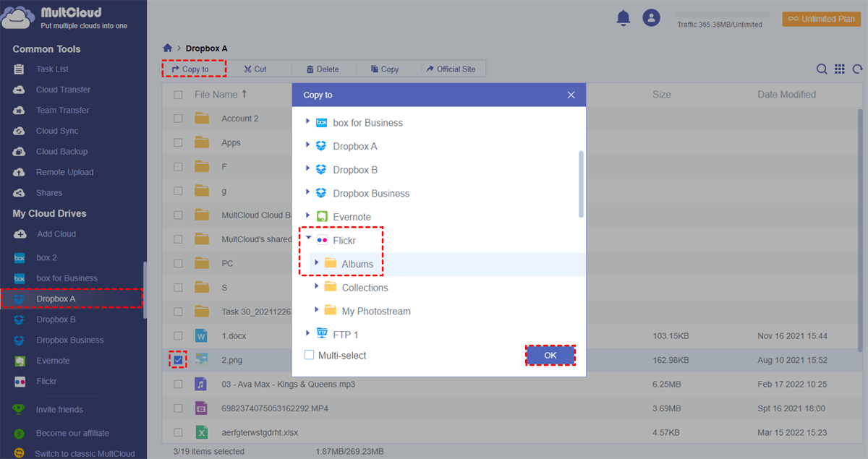Open Official Site toolbar button
The image size is (868, 459).
click(451, 69)
